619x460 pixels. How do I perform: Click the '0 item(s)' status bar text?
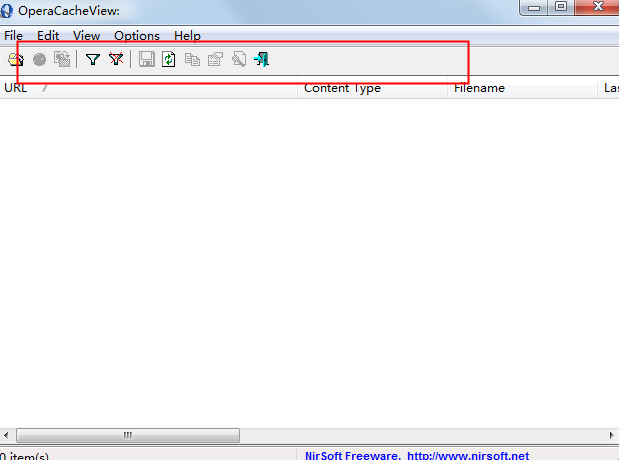click(x=24, y=456)
